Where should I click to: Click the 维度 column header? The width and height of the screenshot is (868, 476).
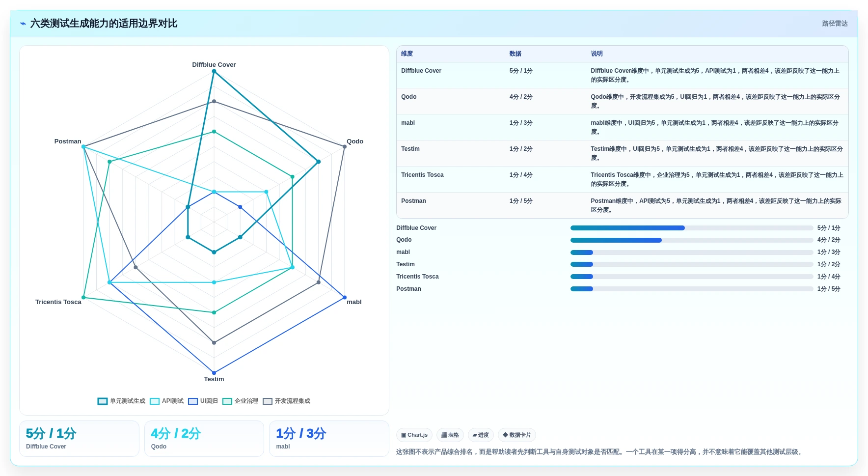pyautogui.click(x=407, y=54)
